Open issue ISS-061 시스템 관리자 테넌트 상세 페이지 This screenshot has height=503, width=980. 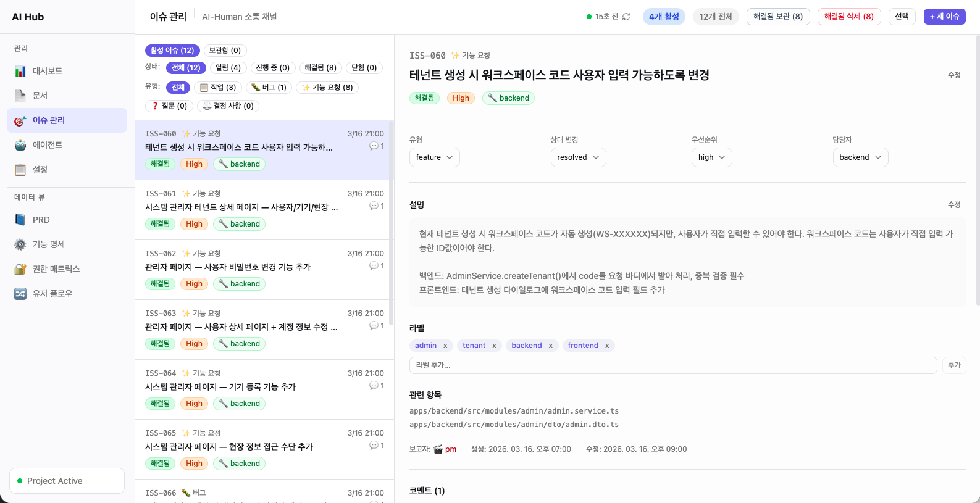(x=264, y=210)
